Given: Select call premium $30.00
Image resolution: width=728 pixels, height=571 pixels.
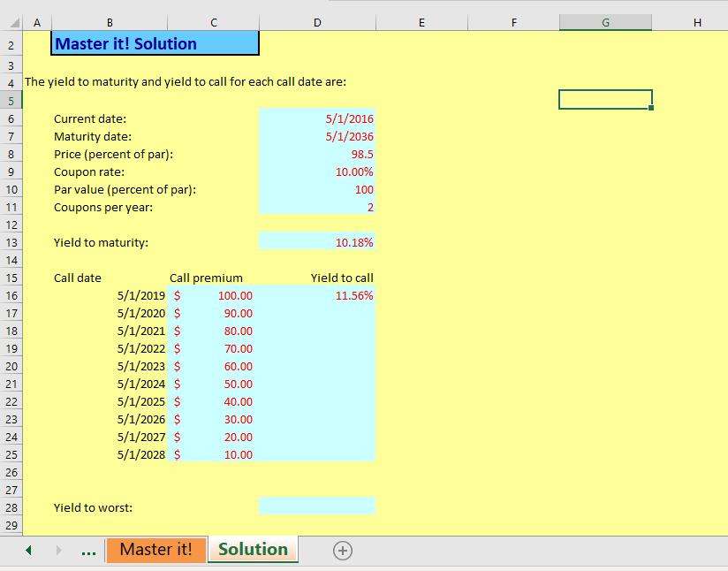Looking at the screenshot, I should point(214,419).
